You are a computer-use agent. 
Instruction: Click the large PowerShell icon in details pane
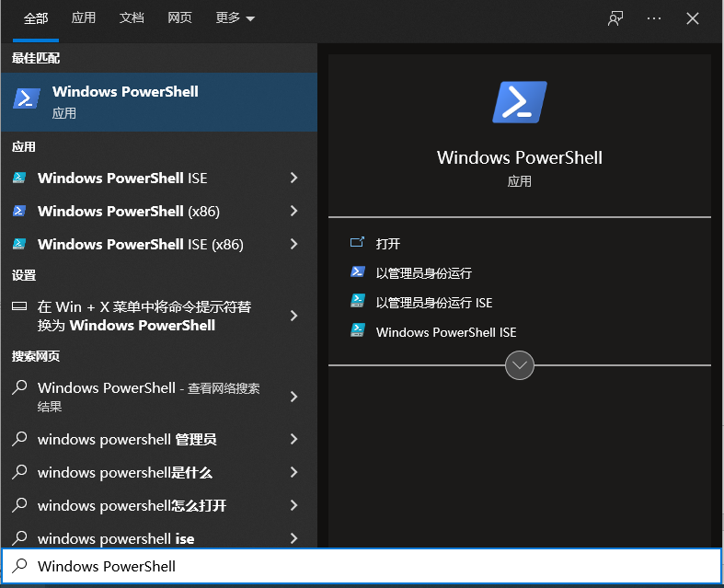point(520,102)
